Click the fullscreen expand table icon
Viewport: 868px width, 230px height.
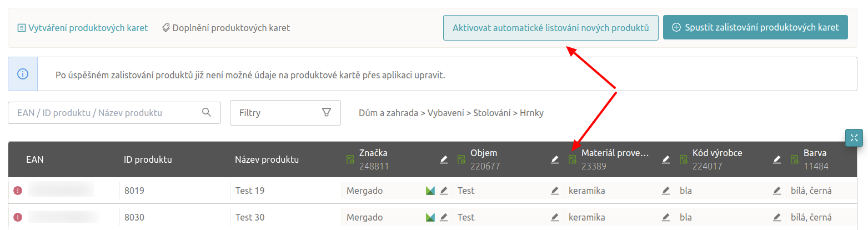click(x=854, y=138)
